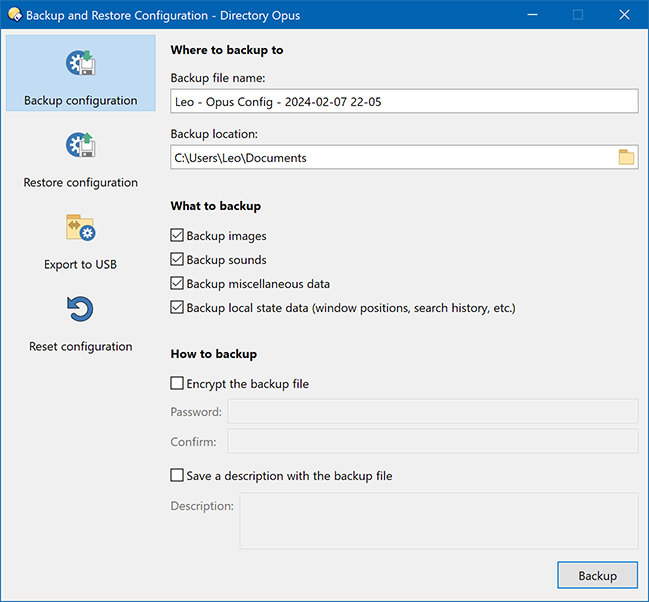Click the 'Confirm:' label
Viewport: 649px width, 602px height.
(x=193, y=442)
